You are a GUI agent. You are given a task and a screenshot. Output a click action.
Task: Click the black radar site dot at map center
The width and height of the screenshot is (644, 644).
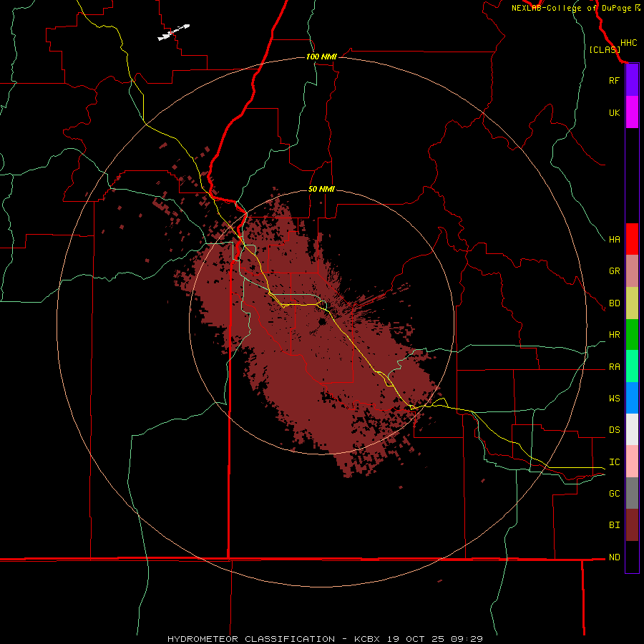click(322, 321)
